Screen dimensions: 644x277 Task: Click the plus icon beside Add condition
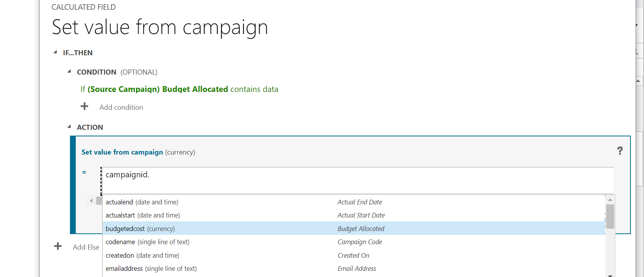click(x=84, y=107)
